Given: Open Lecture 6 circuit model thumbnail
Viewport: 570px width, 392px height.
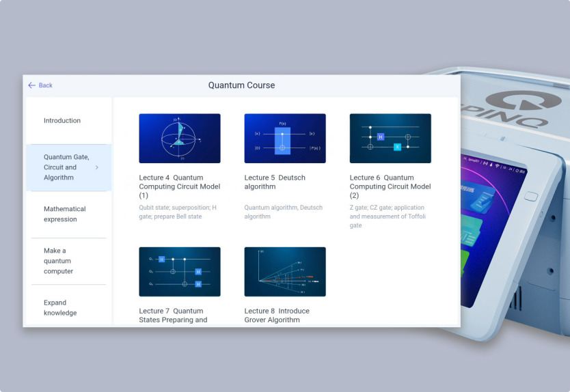Looking at the screenshot, I should coord(390,139).
